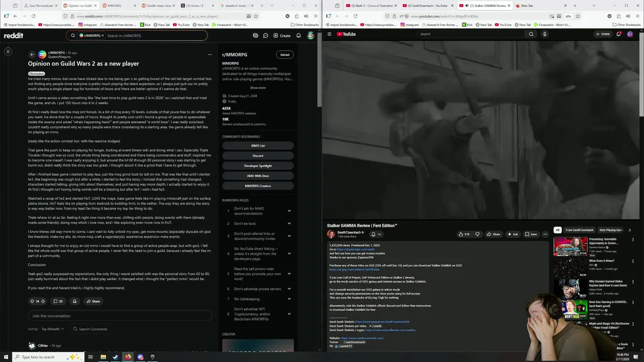Open Developer Spotlight bookmark
The width and height of the screenshot is (644, 362).
(x=258, y=166)
